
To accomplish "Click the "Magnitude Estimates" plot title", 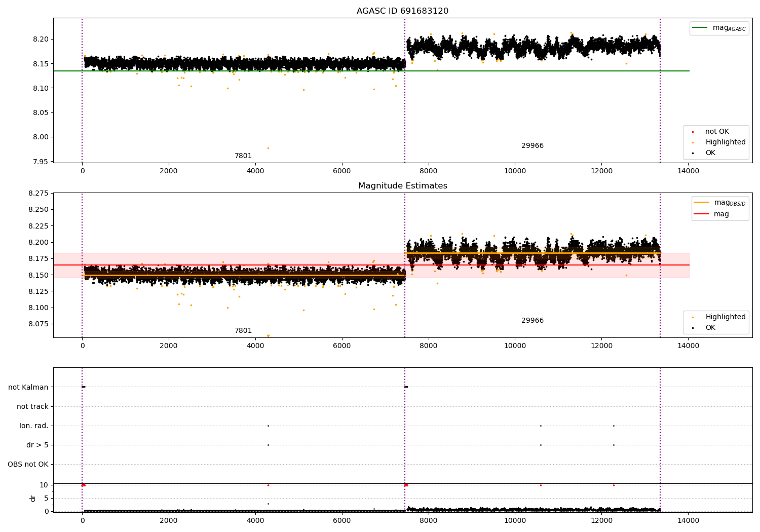I will point(402,186).
